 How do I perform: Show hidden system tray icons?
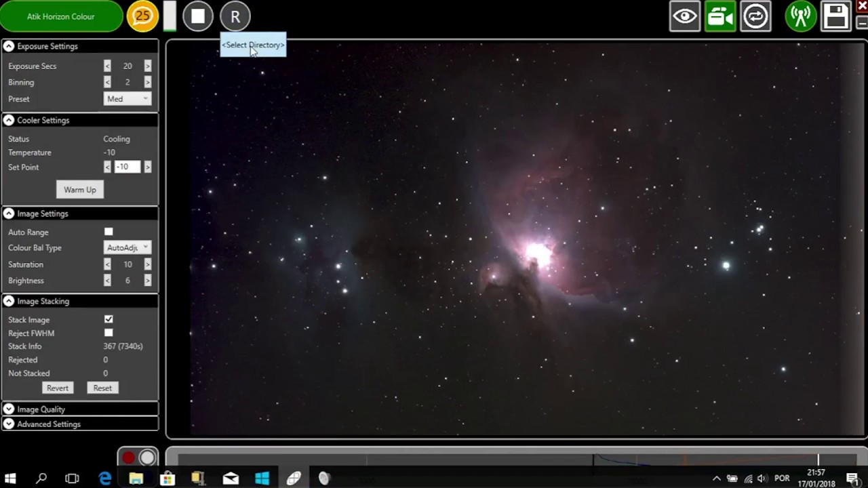(x=716, y=479)
